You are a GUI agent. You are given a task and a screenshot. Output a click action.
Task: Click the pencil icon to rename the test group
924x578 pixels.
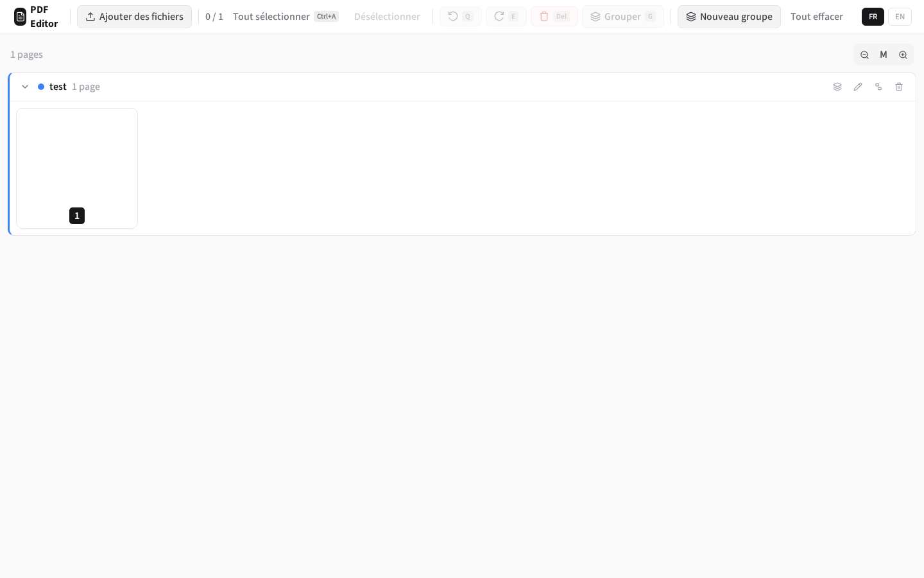[x=858, y=87]
